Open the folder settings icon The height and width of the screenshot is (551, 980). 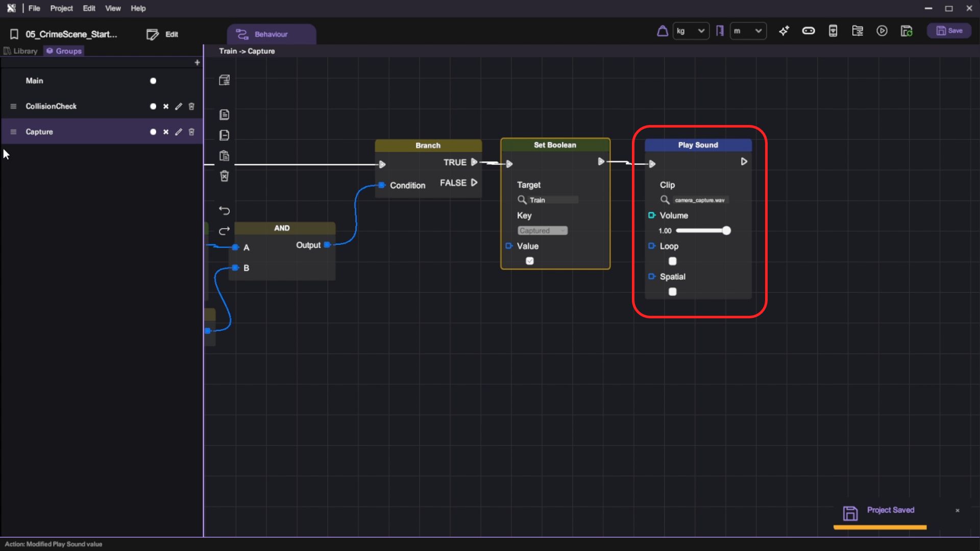pos(857,31)
